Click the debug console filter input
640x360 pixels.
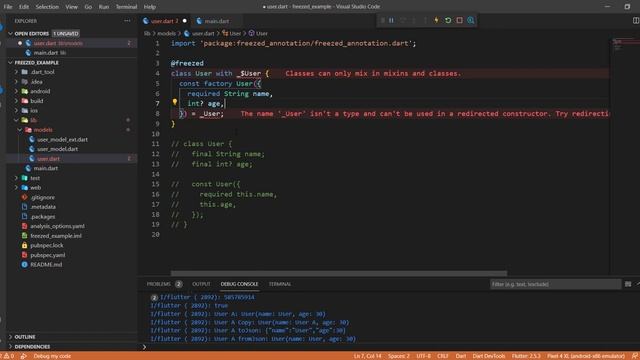[555, 284]
